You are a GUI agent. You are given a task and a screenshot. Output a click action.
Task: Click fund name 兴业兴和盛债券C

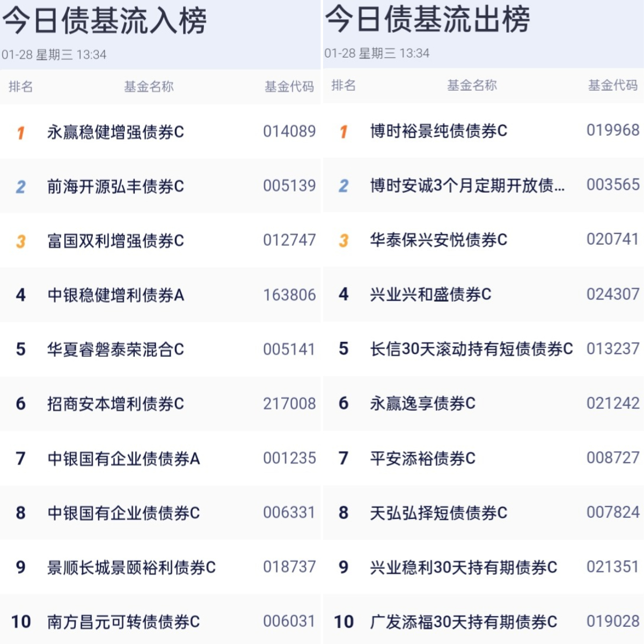(430, 295)
